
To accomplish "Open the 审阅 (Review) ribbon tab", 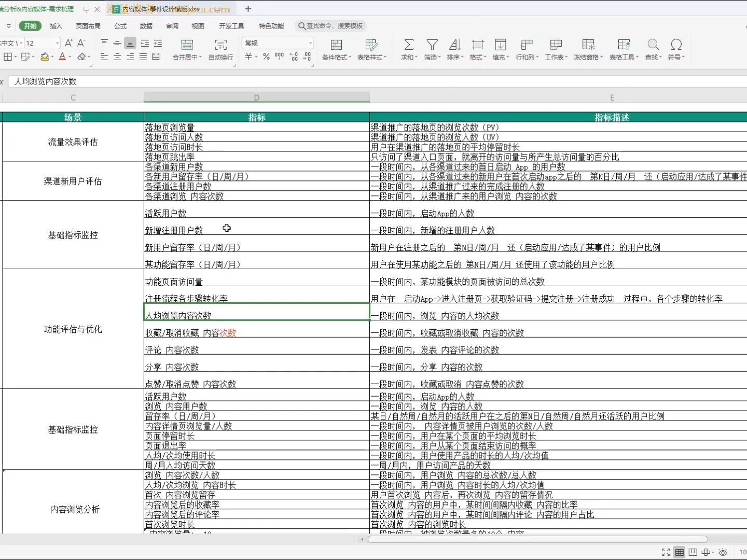I will pos(172,26).
